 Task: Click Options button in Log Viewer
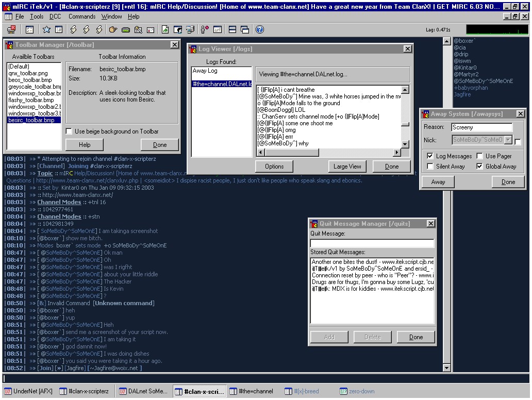click(274, 166)
